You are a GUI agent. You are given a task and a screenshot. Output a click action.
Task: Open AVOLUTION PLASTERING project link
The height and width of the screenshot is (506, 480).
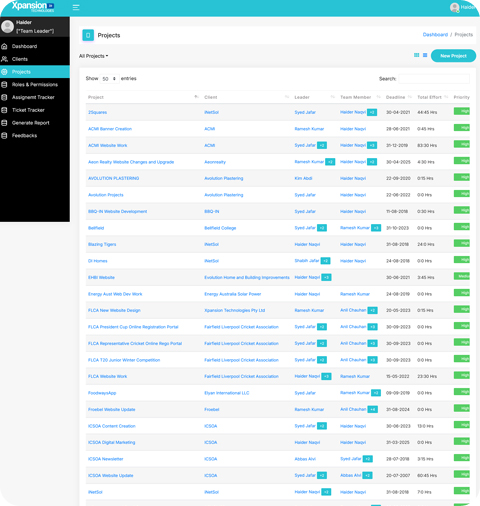point(113,178)
